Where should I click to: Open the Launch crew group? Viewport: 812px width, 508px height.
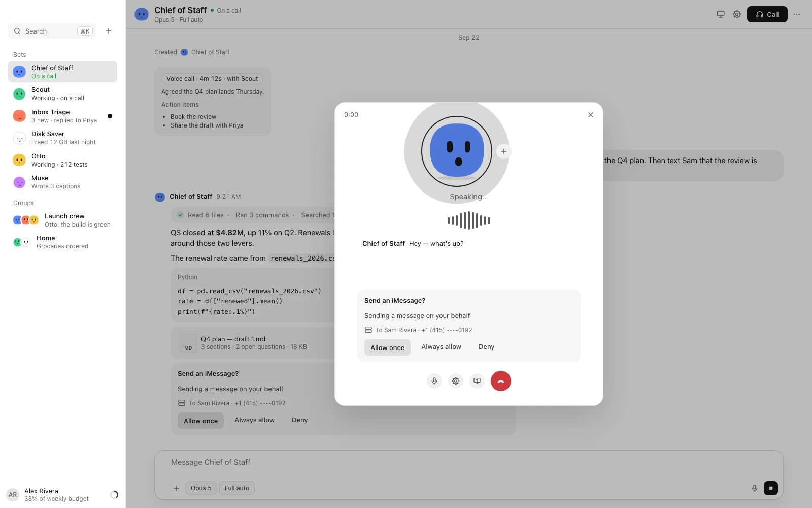coord(62,220)
